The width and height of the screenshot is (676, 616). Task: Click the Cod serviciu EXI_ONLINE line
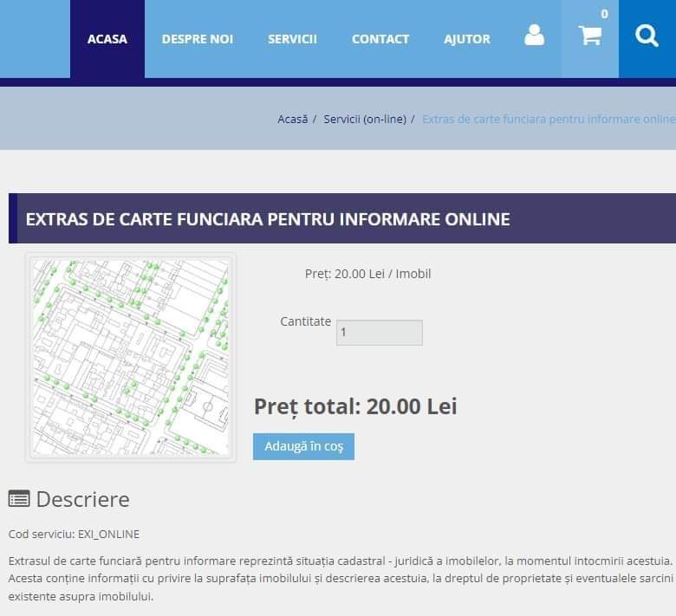(x=74, y=534)
